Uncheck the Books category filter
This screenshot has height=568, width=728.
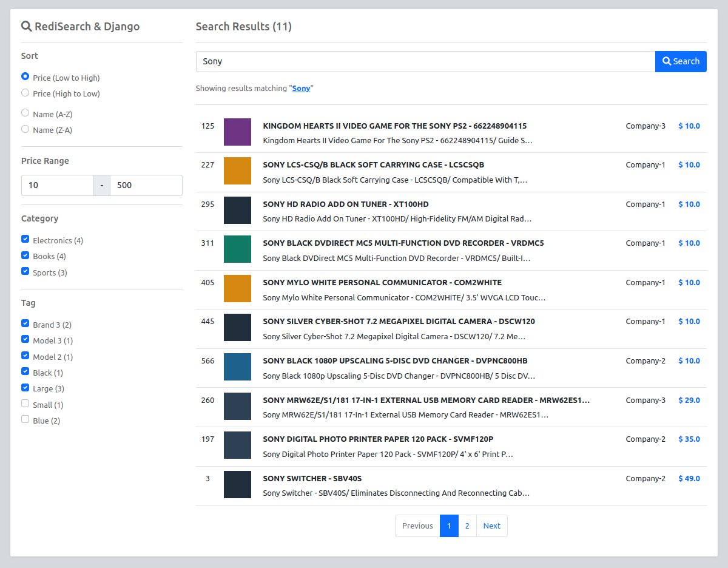coord(25,255)
